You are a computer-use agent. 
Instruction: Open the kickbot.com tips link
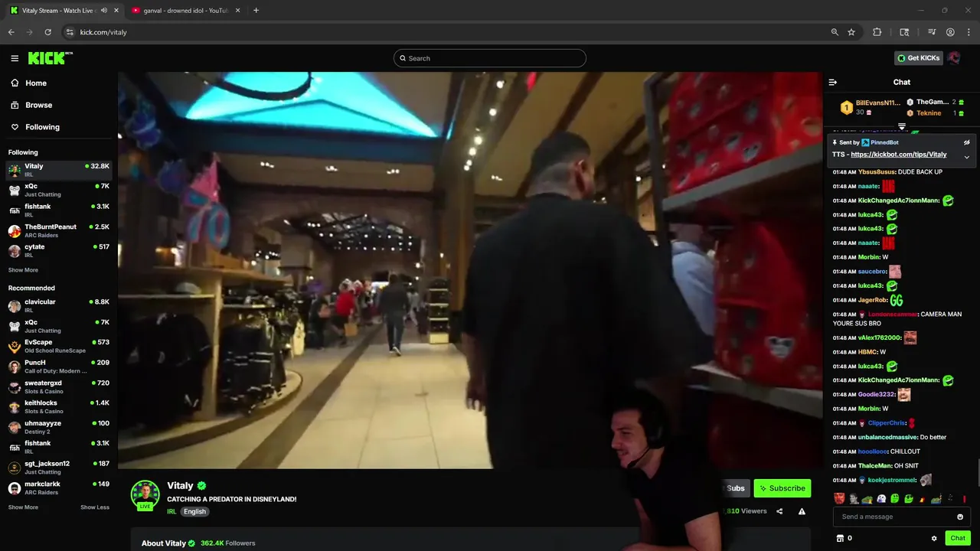[x=899, y=155]
